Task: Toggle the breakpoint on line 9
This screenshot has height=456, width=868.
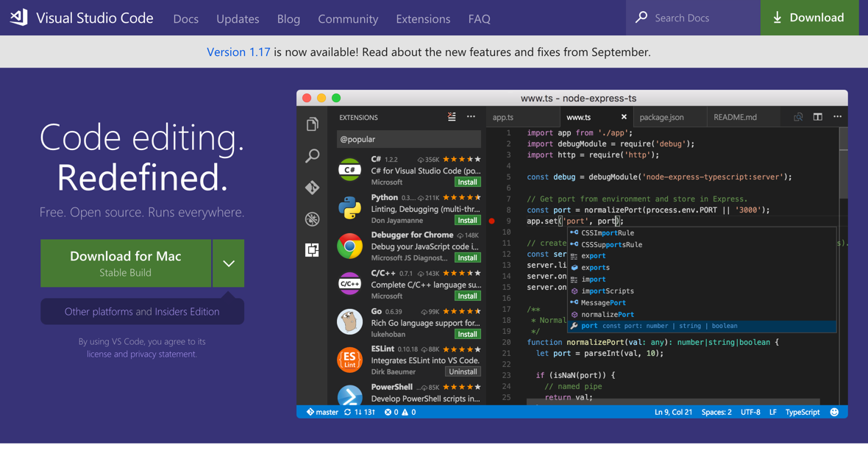Action: 491,221
